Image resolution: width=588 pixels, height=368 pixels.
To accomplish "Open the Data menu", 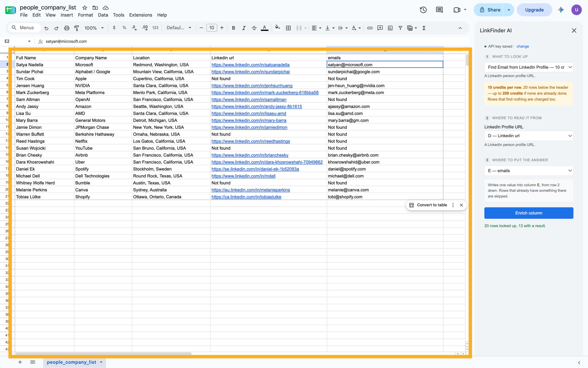I will point(103,15).
